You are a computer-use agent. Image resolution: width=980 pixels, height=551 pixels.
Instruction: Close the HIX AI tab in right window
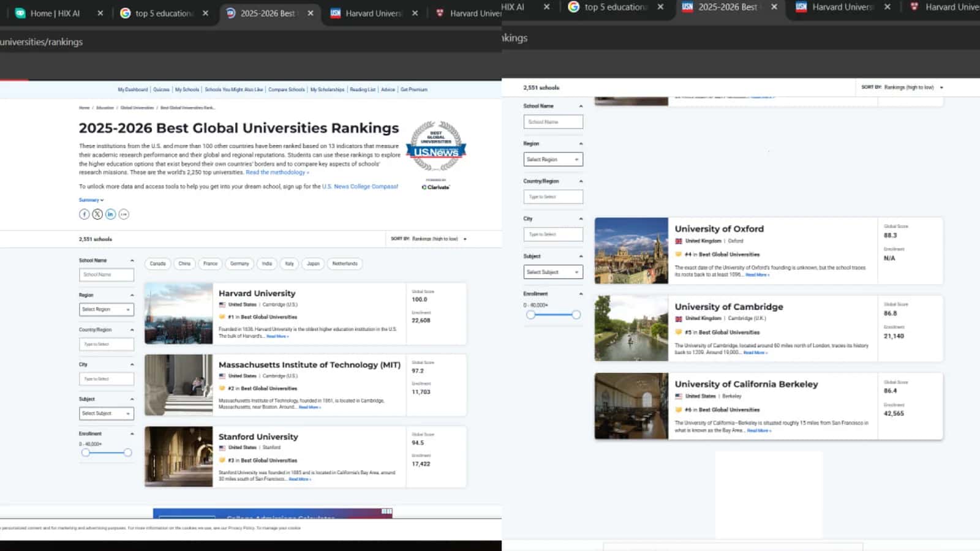[x=546, y=7]
